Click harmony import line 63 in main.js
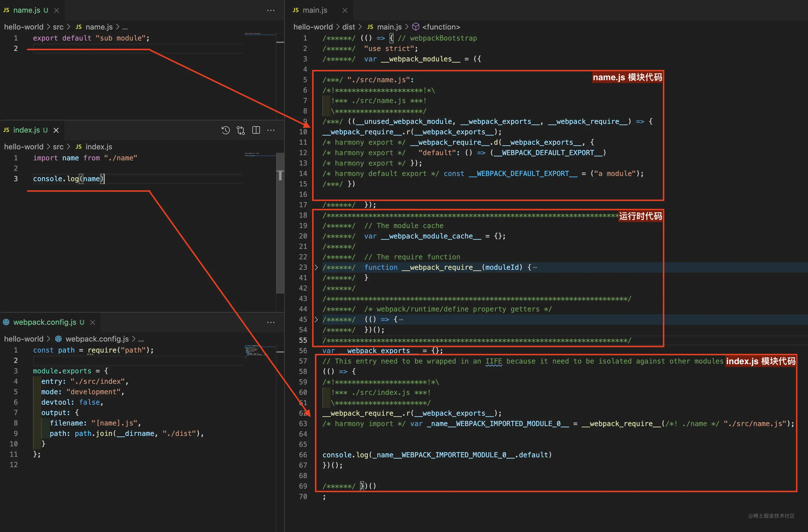Viewport: 808px width, 532px height. (558, 423)
